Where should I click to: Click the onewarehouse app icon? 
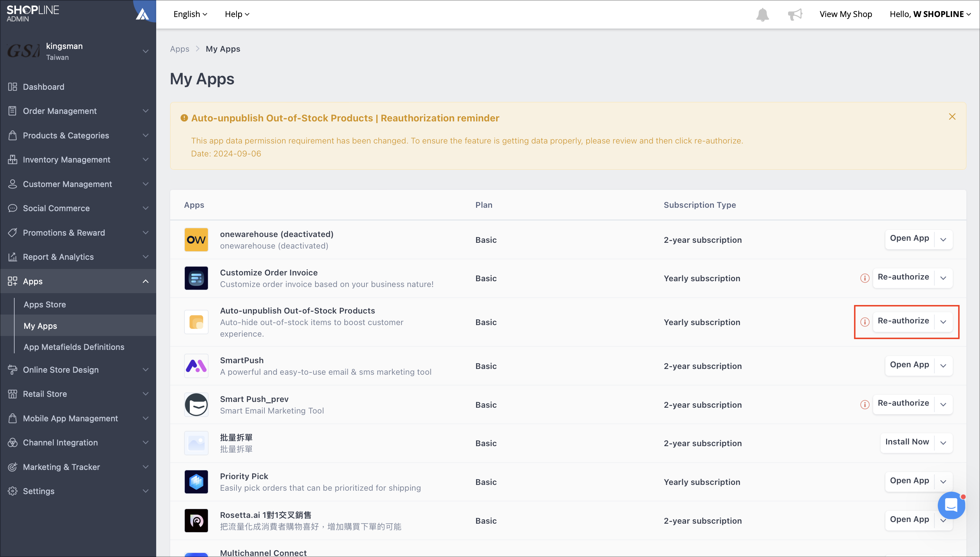196,240
